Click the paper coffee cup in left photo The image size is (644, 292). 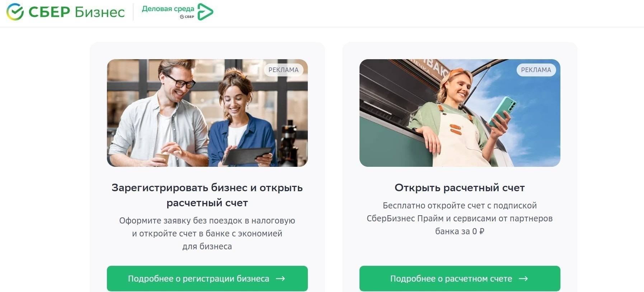pyautogui.click(x=162, y=158)
